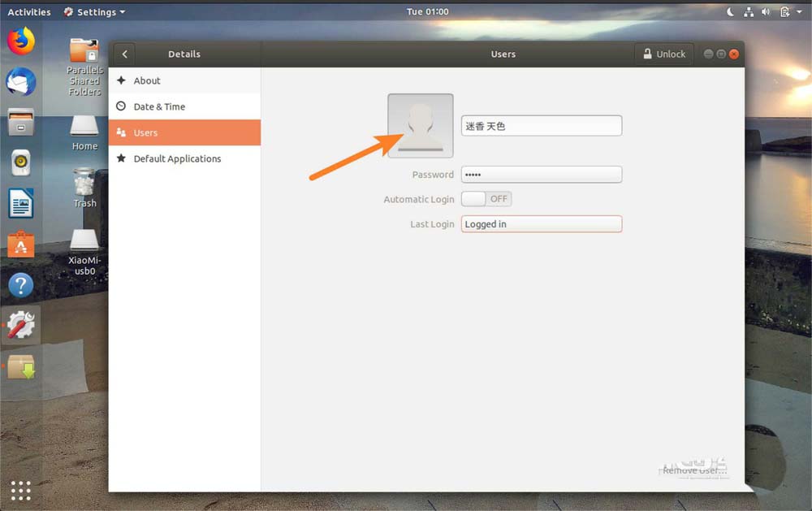
Task: Click the Password field
Action: click(542, 175)
